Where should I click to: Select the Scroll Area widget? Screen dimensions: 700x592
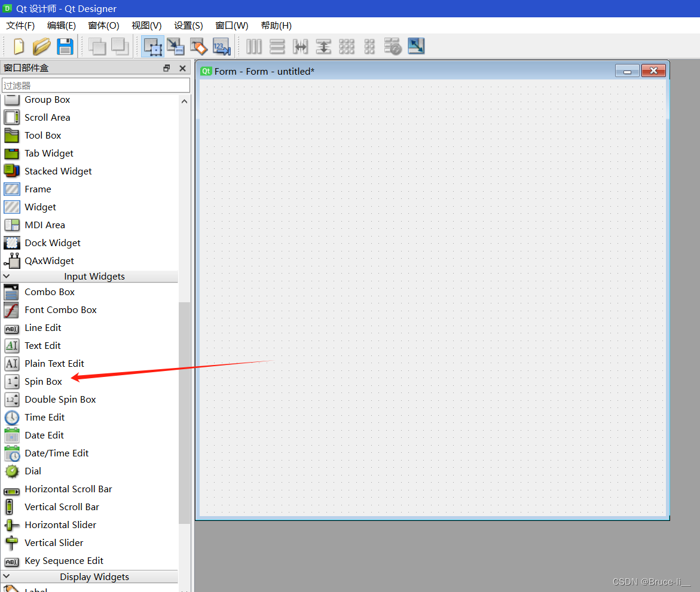pos(90,117)
